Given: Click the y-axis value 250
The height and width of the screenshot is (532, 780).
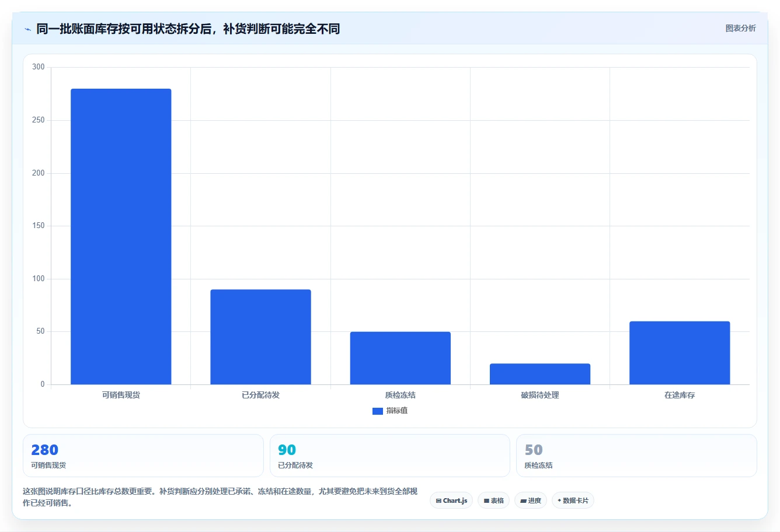Looking at the screenshot, I should pos(39,120).
